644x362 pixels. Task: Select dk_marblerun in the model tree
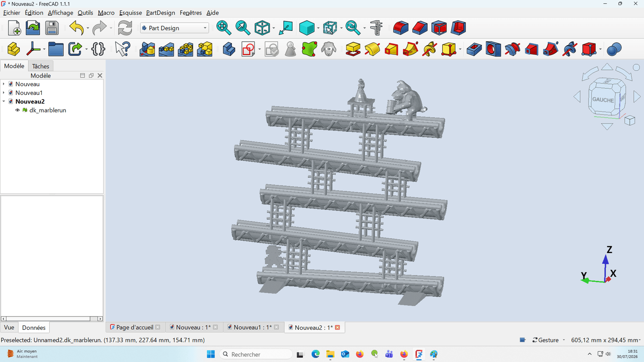48,110
